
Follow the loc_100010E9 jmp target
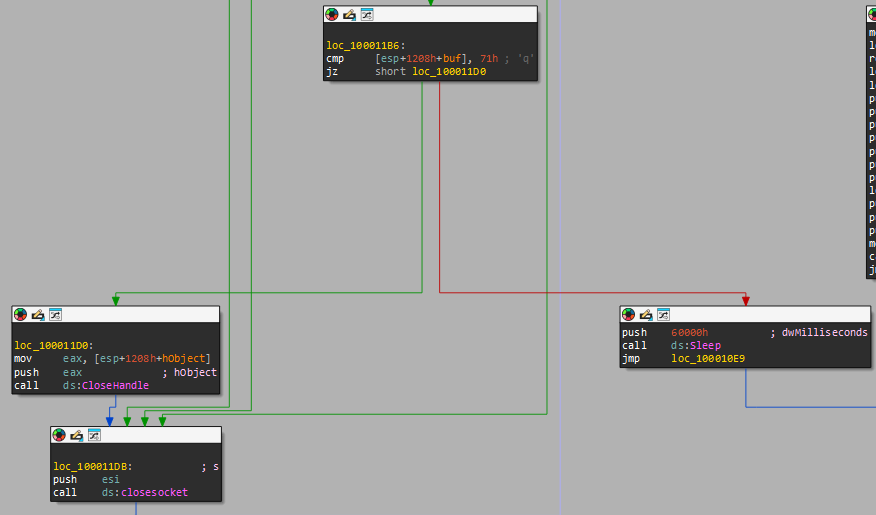[x=708, y=358]
